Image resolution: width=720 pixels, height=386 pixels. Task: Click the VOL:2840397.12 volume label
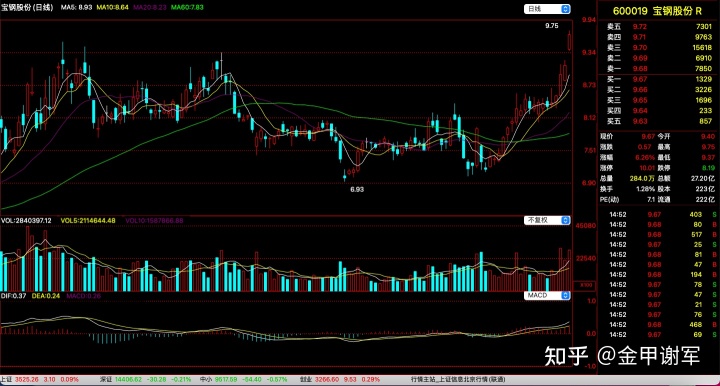coord(26,221)
